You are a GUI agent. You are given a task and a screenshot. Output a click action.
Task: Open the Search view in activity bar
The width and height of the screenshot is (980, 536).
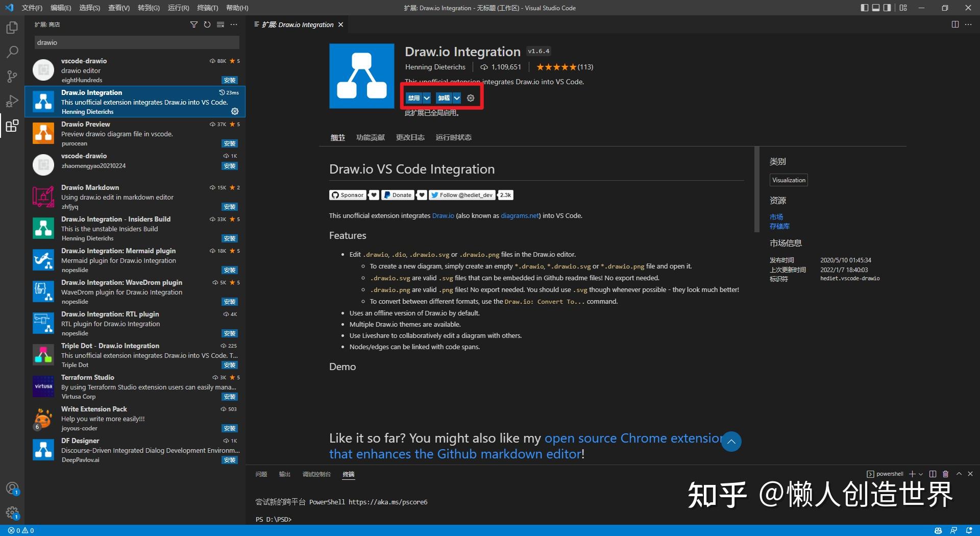pyautogui.click(x=12, y=52)
